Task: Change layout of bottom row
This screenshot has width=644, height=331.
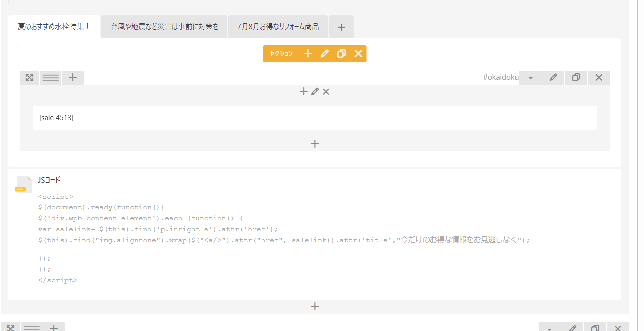Action: tap(32, 327)
